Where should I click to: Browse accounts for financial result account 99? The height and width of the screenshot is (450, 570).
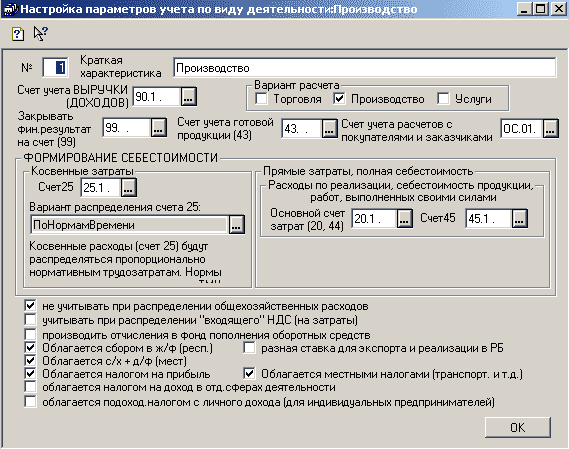(x=159, y=128)
